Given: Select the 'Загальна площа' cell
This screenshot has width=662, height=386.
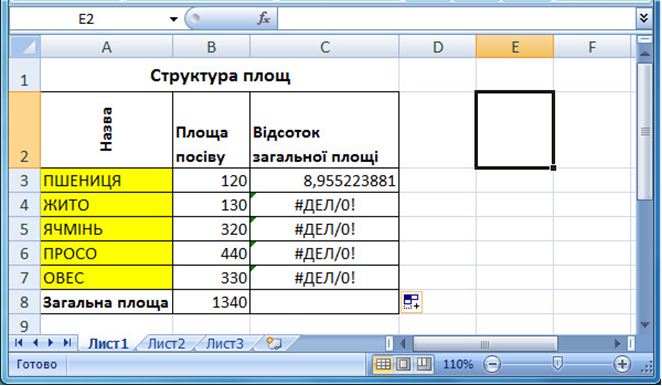Looking at the screenshot, I should click(x=106, y=302).
